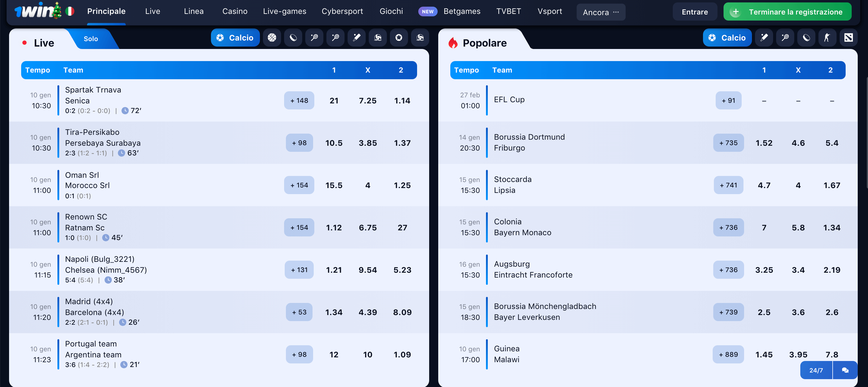Pick draw odds 9.54 Napoli Chelsea
868x387 pixels.
(368, 270)
